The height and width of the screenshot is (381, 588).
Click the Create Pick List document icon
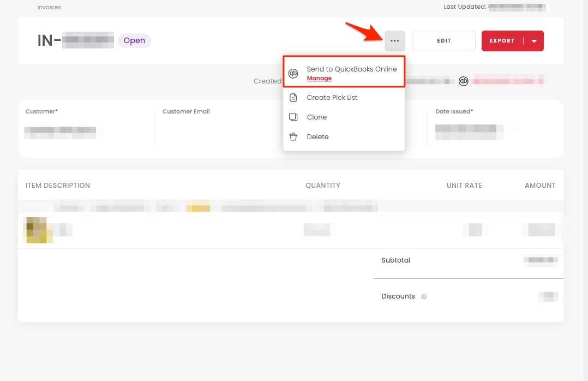tap(293, 98)
